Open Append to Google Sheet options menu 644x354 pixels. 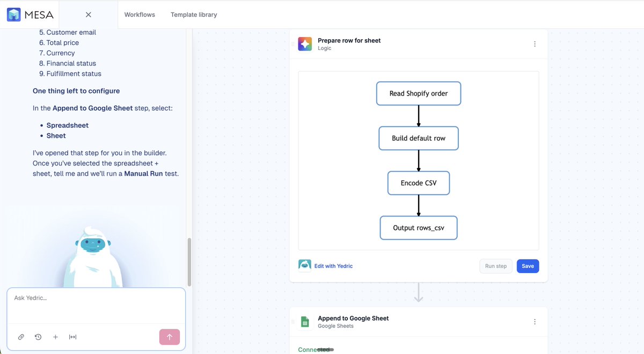pyautogui.click(x=535, y=322)
